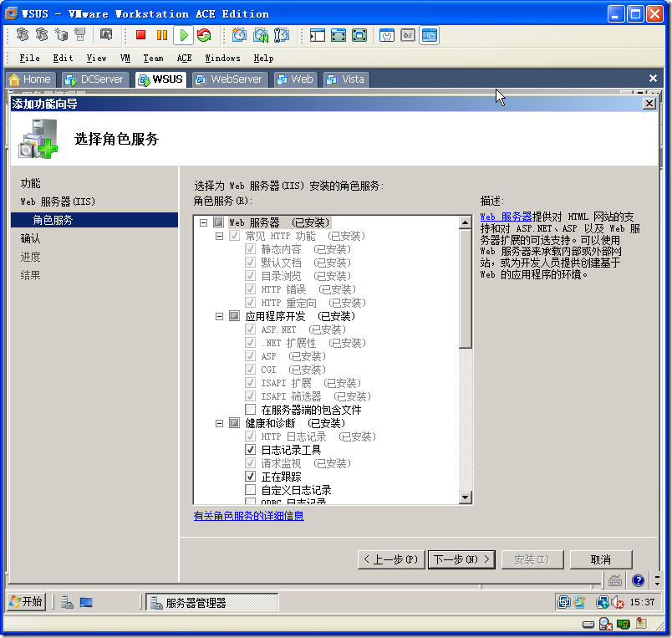The image size is (672, 638).
Task: Collapse the 健康和诊断 tree node
Action: 219,424
